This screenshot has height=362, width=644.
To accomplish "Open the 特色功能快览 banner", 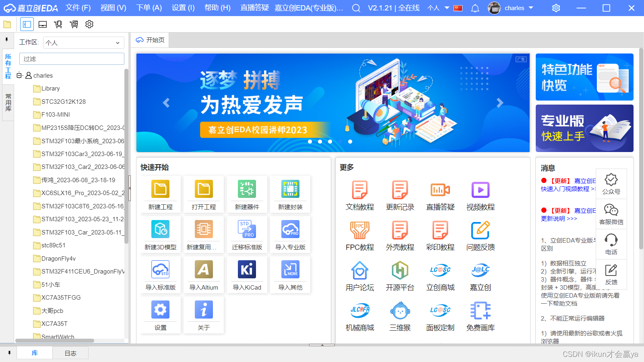I will point(584,77).
